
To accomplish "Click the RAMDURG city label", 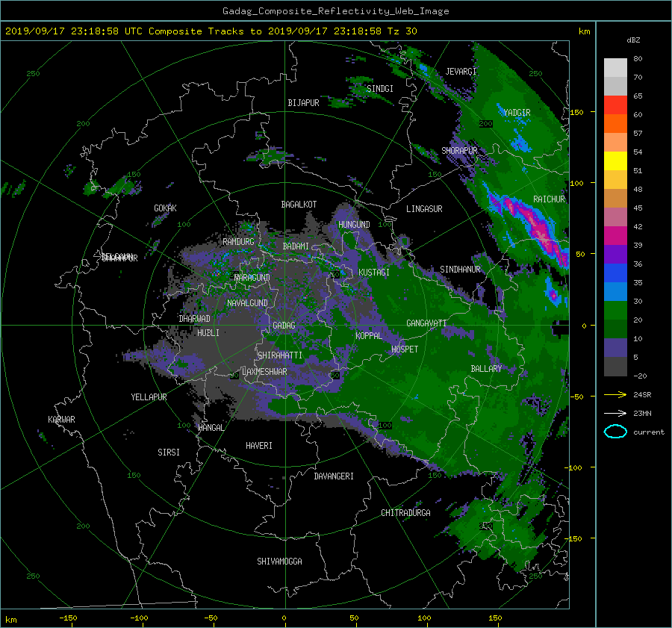I will [x=238, y=242].
